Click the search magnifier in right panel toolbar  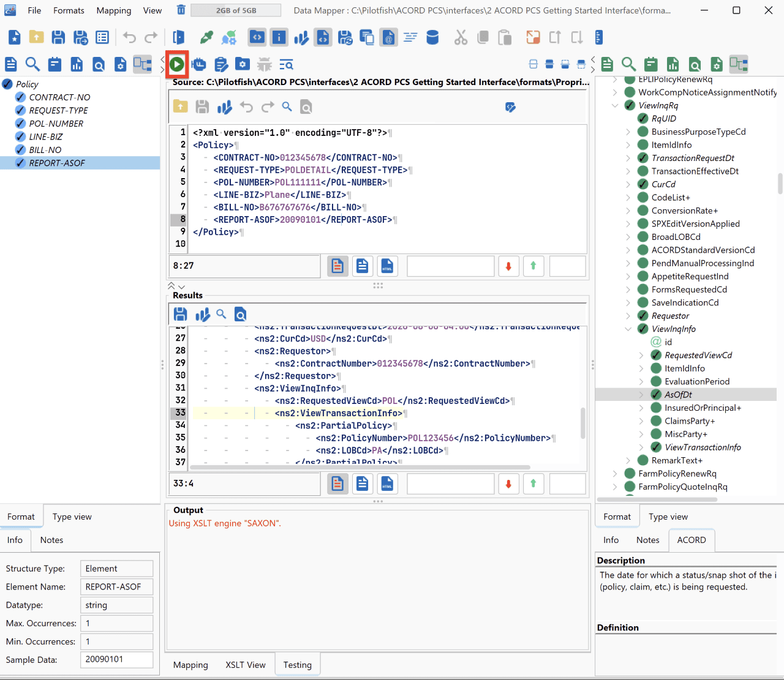click(x=628, y=64)
